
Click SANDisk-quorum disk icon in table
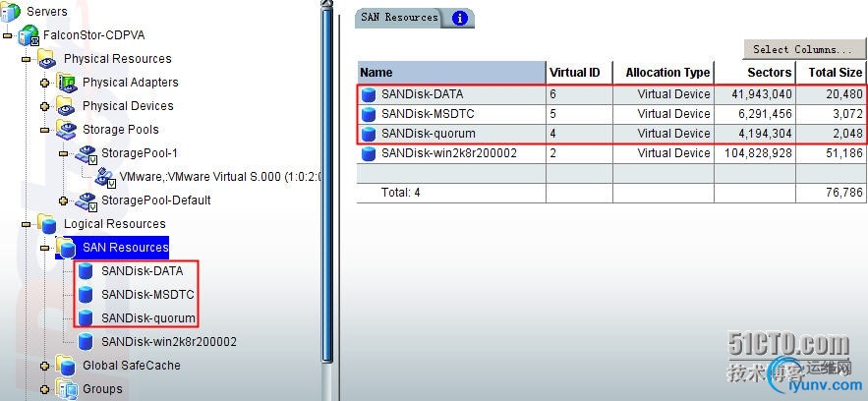click(x=368, y=134)
